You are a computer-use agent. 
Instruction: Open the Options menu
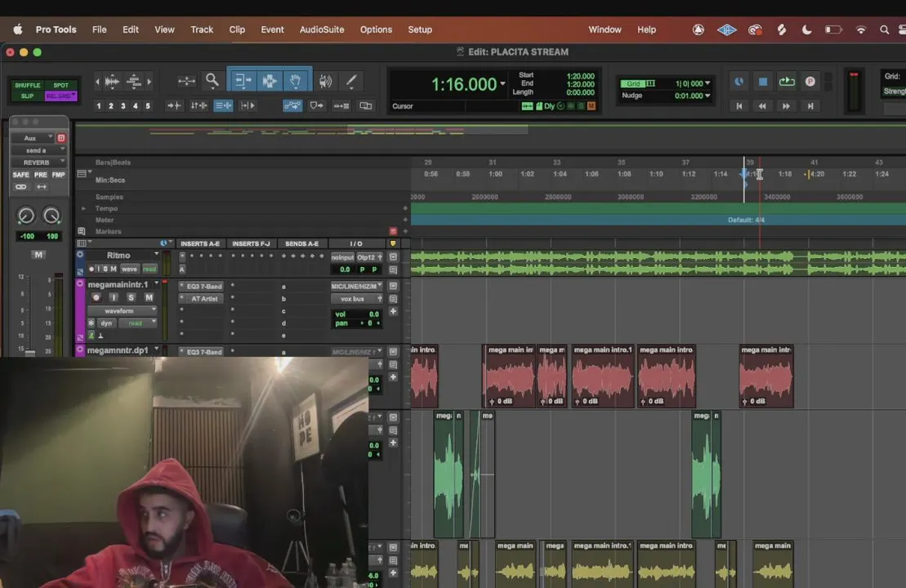click(x=376, y=29)
